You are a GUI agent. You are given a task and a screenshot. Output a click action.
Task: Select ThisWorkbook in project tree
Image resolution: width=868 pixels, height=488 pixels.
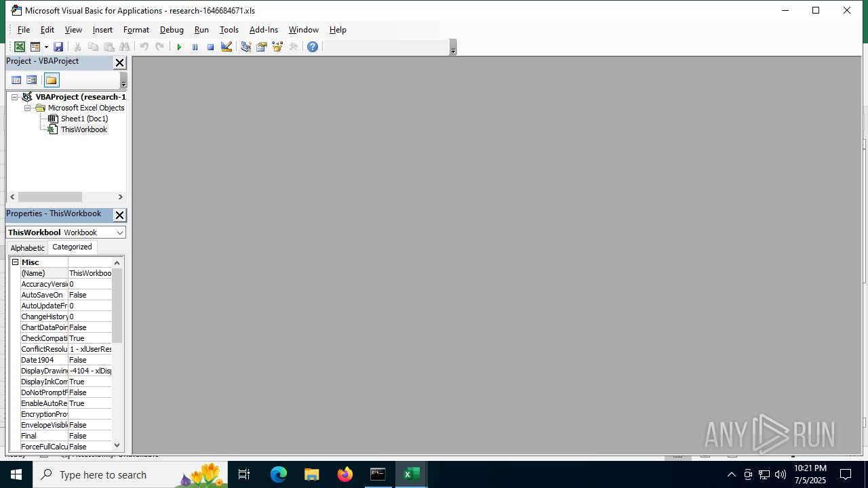[84, 129]
